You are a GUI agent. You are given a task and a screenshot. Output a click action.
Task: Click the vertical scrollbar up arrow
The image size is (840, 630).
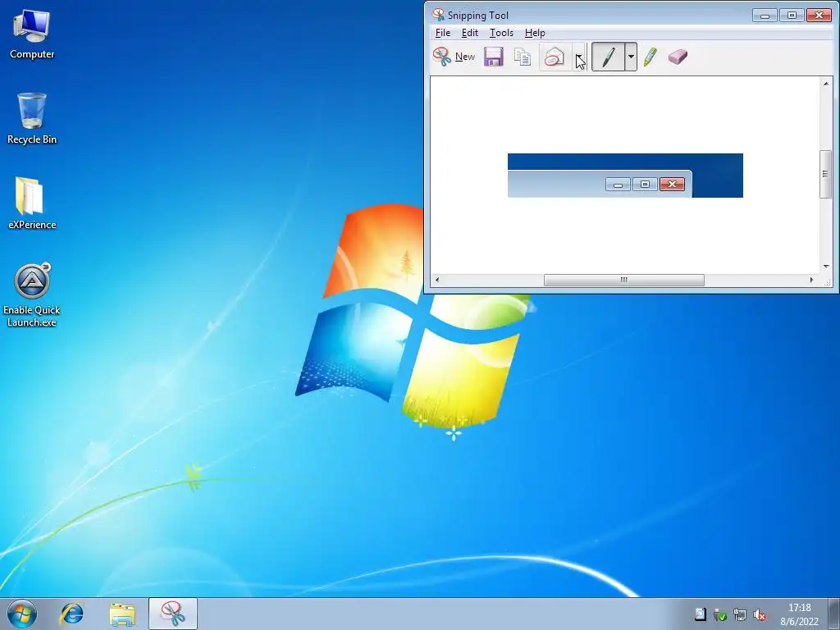[825, 83]
